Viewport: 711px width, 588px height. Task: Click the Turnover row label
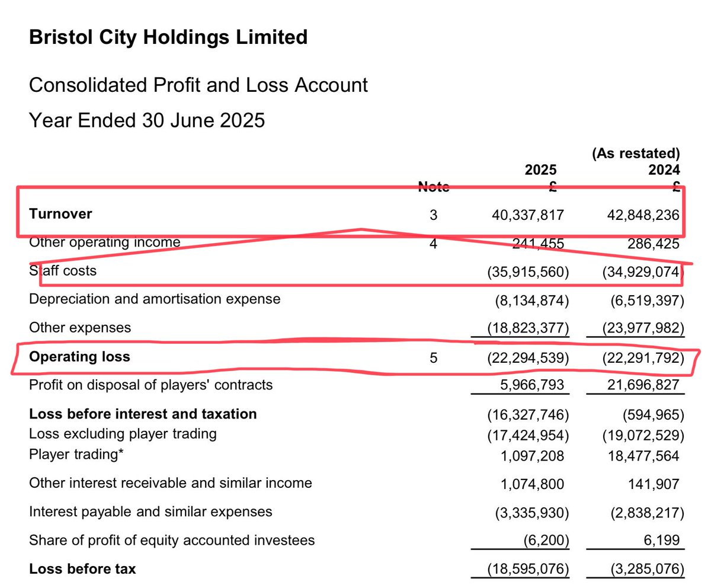(x=60, y=214)
